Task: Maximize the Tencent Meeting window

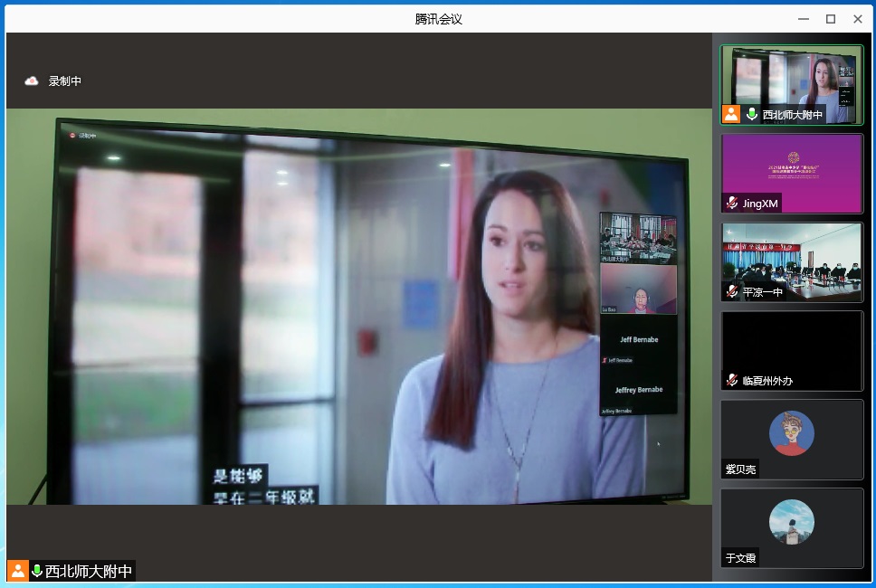Action: tap(830, 19)
